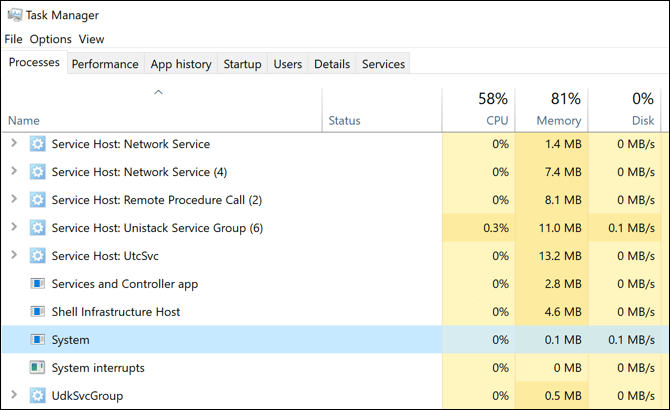Expand Service Host: Unistack Service Group (6)
Screen dimensions: 670x410
[x=14, y=228]
